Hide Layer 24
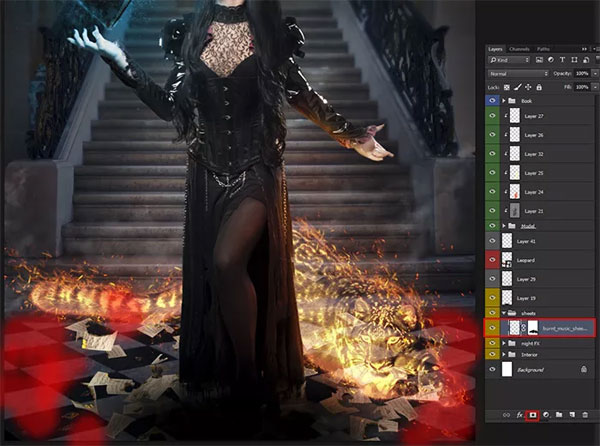This screenshot has width=600, height=446. (x=492, y=192)
